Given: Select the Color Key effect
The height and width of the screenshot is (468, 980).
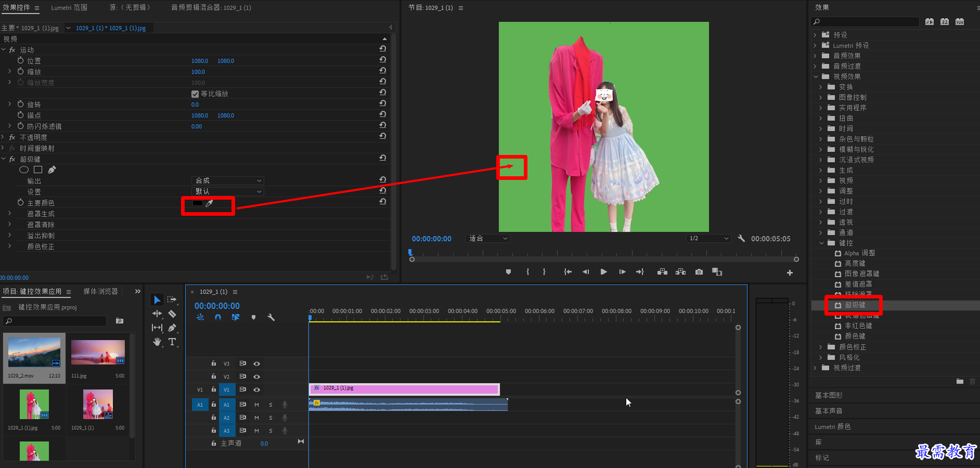Looking at the screenshot, I should coord(855,336).
